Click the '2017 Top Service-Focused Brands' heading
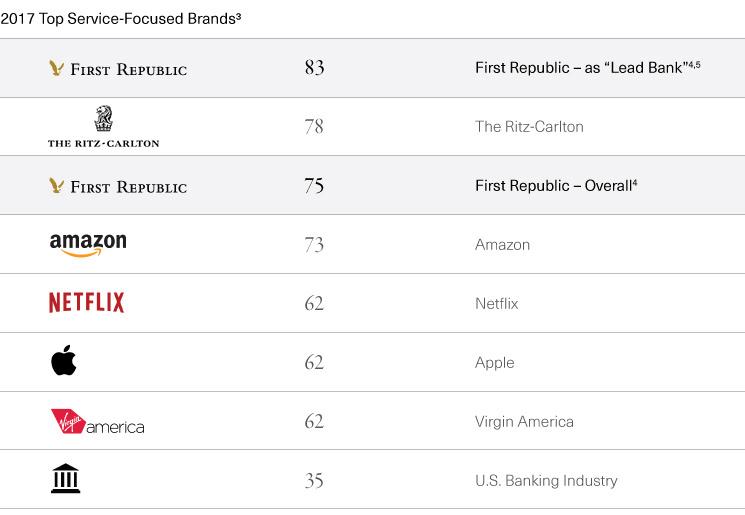 pyautogui.click(x=121, y=19)
